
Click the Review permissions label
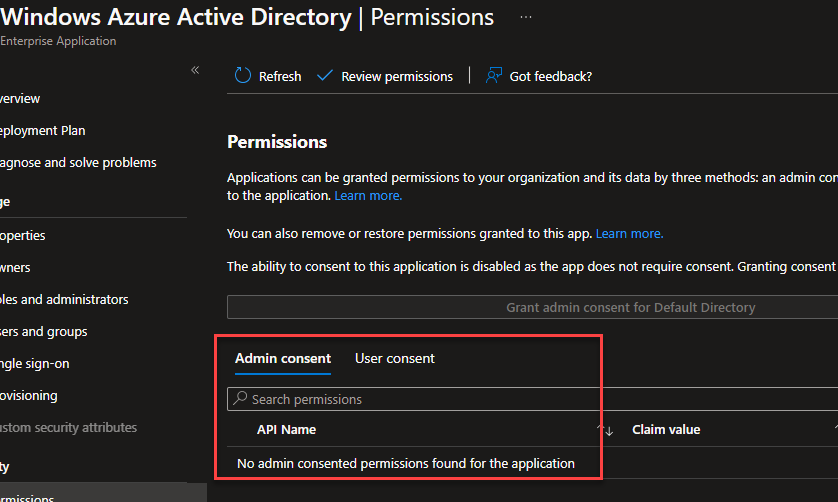[397, 76]
